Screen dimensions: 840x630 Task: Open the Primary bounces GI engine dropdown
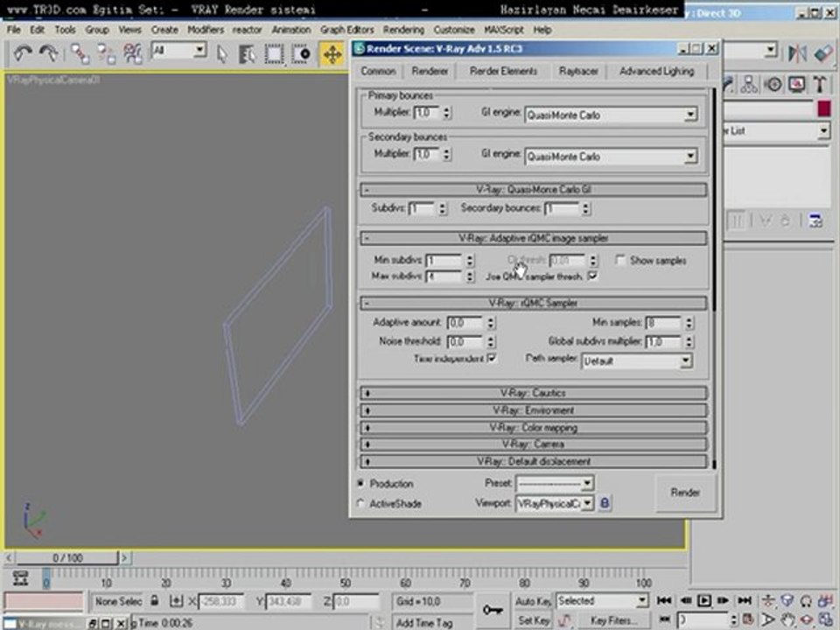coord(611,115)
